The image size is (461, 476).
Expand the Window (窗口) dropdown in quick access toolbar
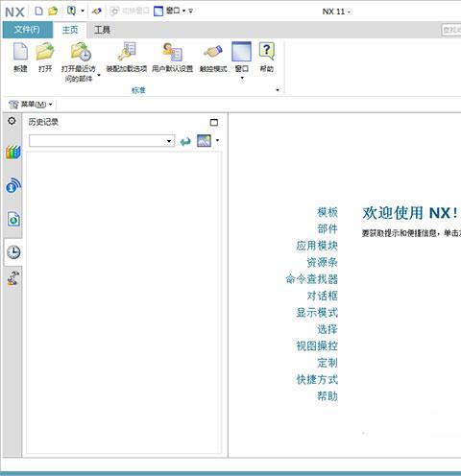click(184, 12)
